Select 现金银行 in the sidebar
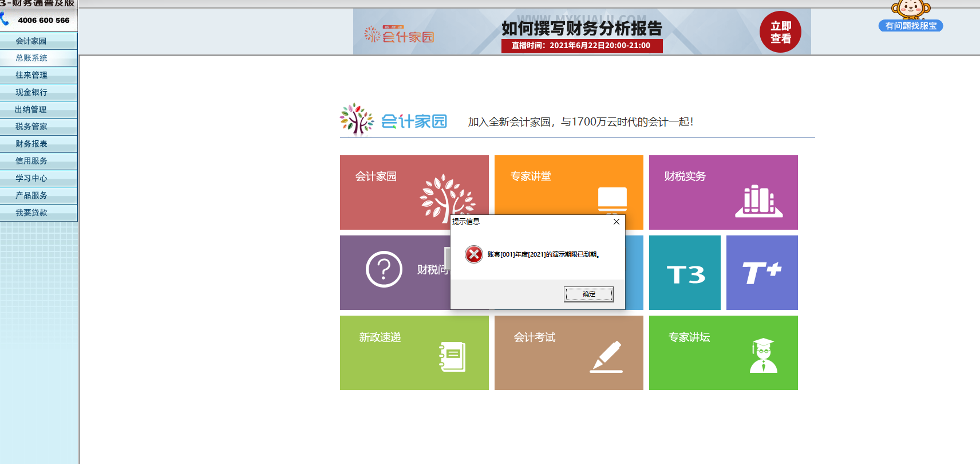980x464 pixels. (x=38, y=93)
